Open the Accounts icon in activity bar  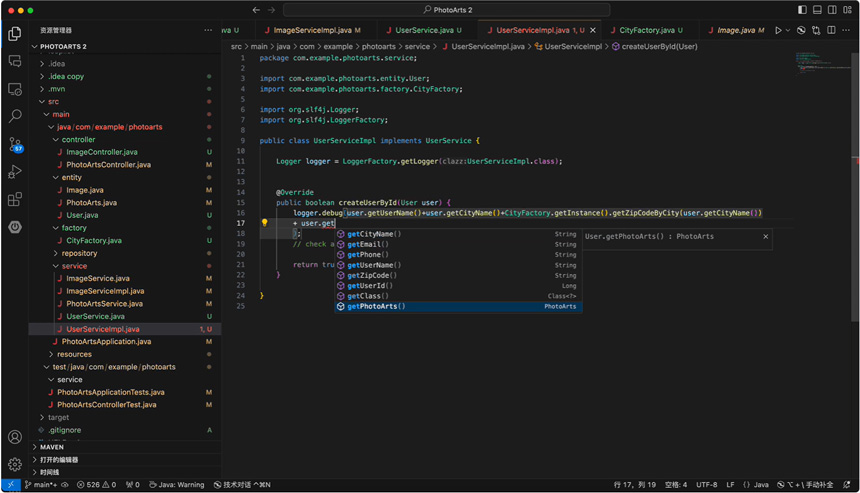click(15, 437)
